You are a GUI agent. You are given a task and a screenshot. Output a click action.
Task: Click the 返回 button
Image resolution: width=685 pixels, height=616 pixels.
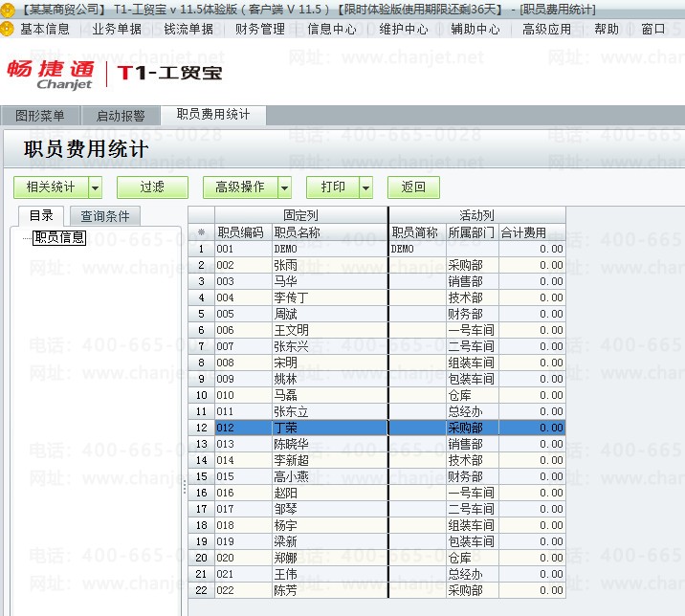[413, 187]
